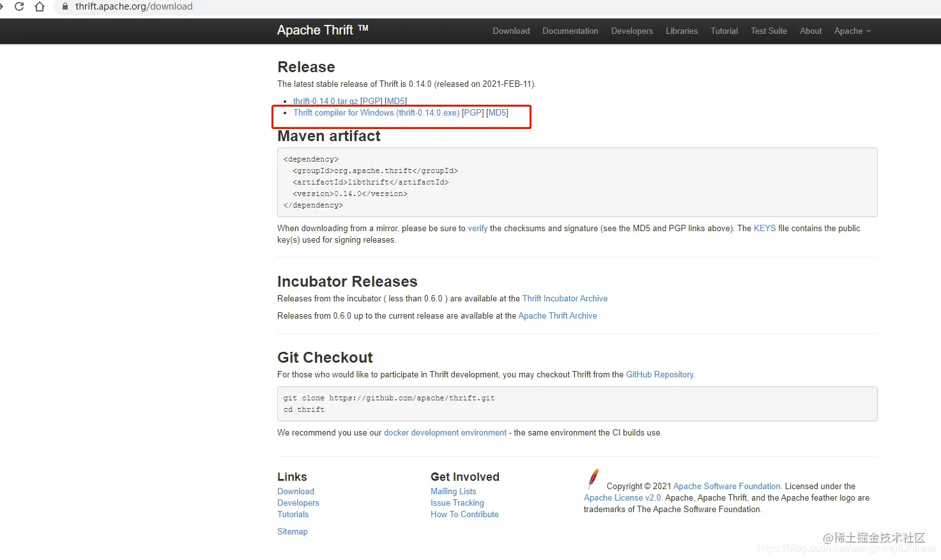
Task: Click the 'verify' checksums link
Action: [x=478, y=228]
